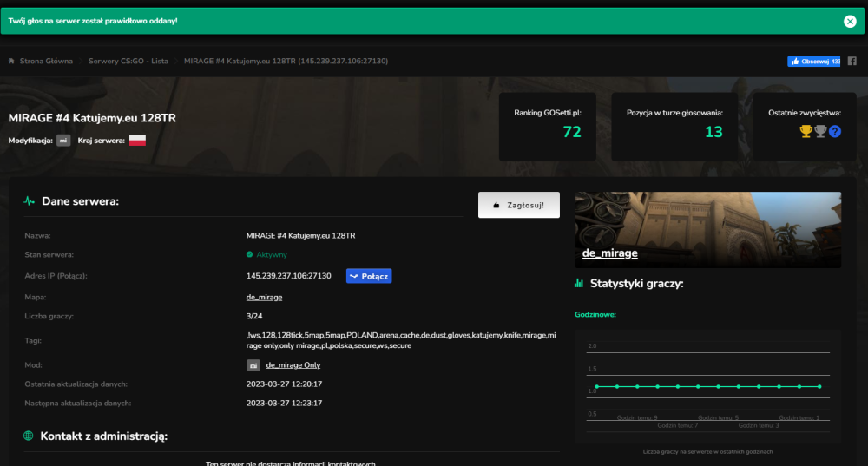The image size is (868, 466).
Task: Click the gold trophy icon
Action: pos(806,131)
